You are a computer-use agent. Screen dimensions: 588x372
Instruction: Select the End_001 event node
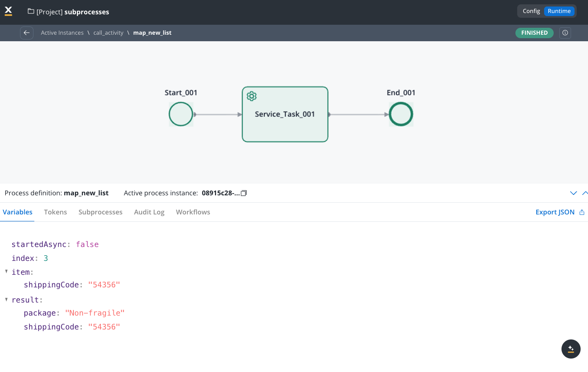click(x=401, y=114)
